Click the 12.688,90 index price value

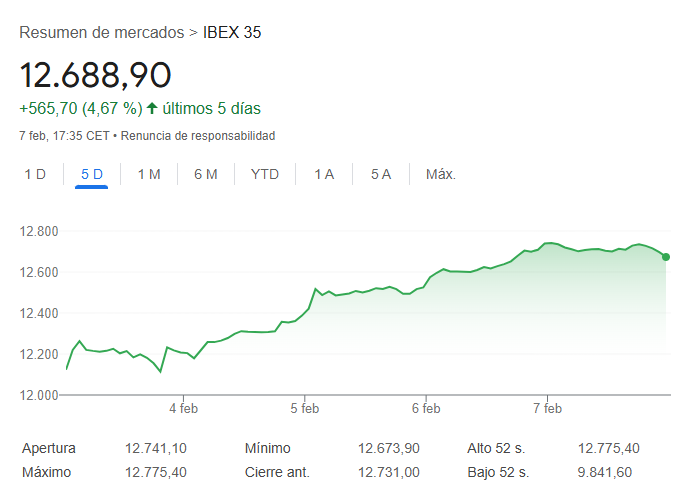[95, 75]
